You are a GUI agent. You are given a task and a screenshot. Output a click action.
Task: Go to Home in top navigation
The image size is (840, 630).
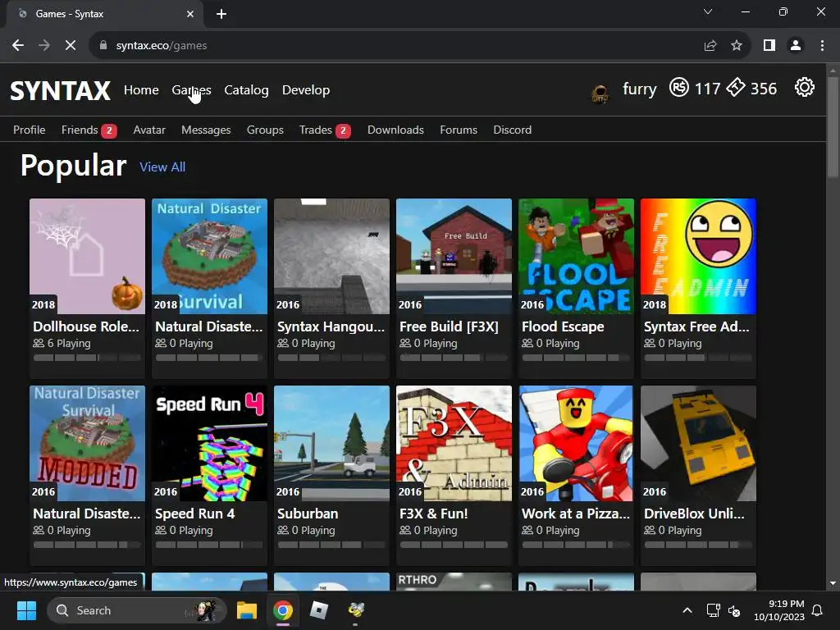pos(141,90)
